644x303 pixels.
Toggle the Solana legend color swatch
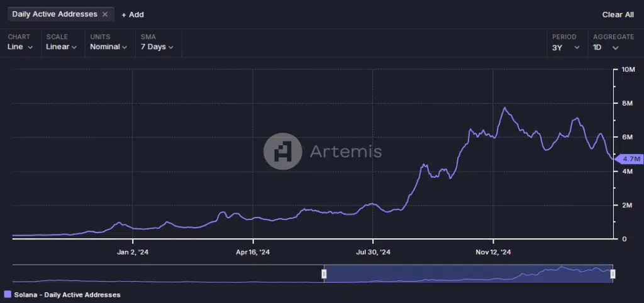click(8, 294)
